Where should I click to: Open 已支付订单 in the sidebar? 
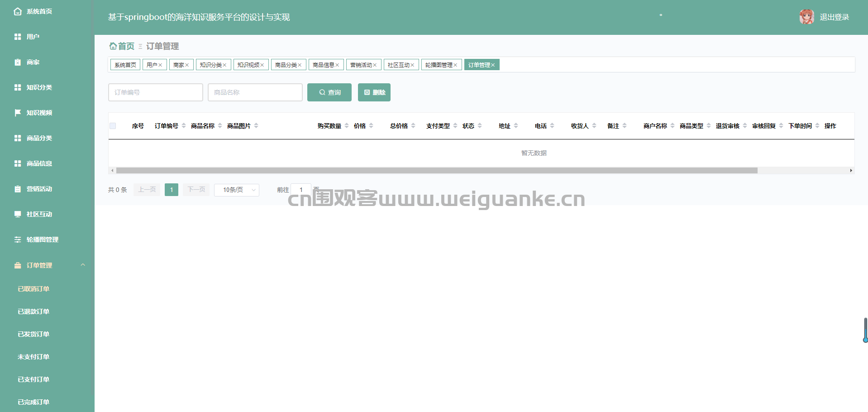pos(33,379)
